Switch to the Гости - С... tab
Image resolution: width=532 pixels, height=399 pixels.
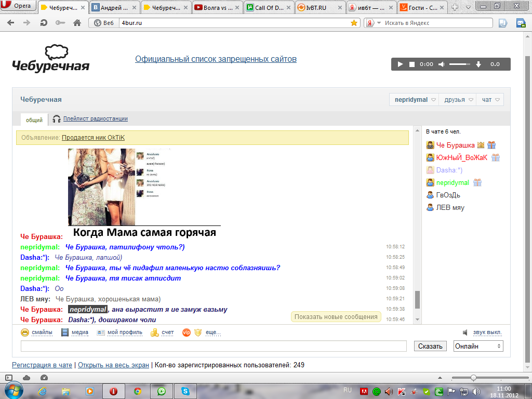coord(423,7)
